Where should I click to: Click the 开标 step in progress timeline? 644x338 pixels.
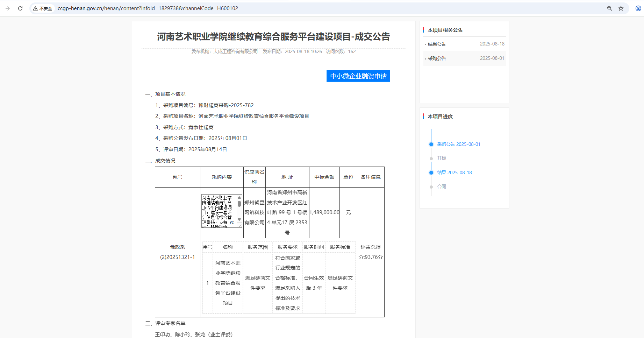pyautogui.click(x=442, y=158)
